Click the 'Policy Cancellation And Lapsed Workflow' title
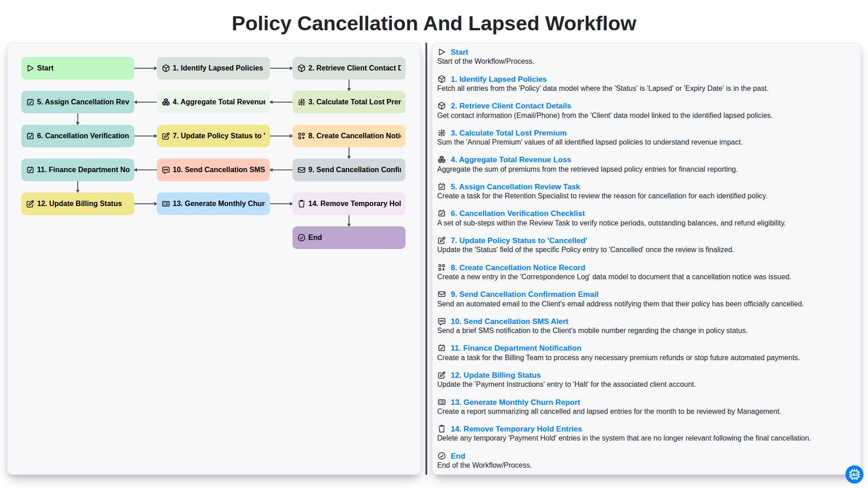Viewport: 868px width, 488px height. point(434,23)
